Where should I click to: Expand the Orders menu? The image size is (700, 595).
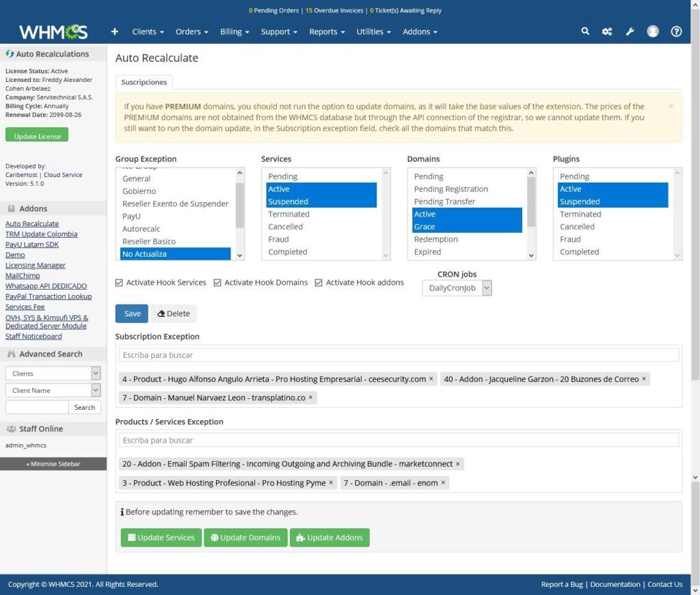pos(191,31)
